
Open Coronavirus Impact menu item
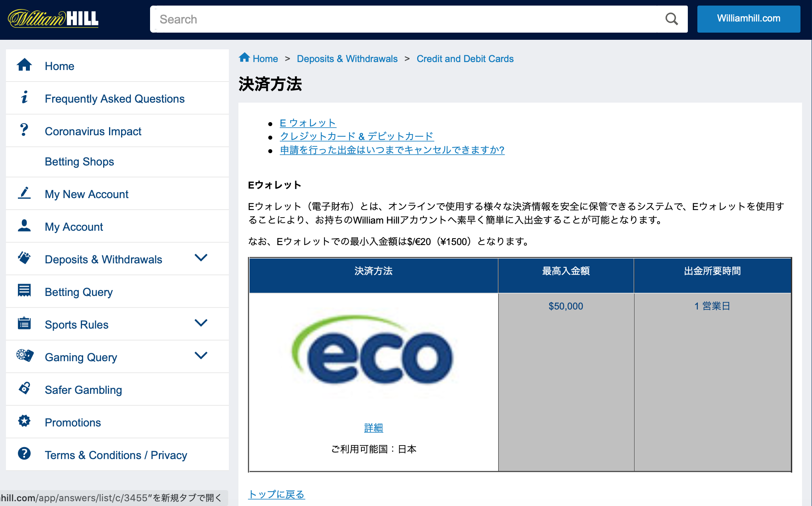click(x=117, y=131)
